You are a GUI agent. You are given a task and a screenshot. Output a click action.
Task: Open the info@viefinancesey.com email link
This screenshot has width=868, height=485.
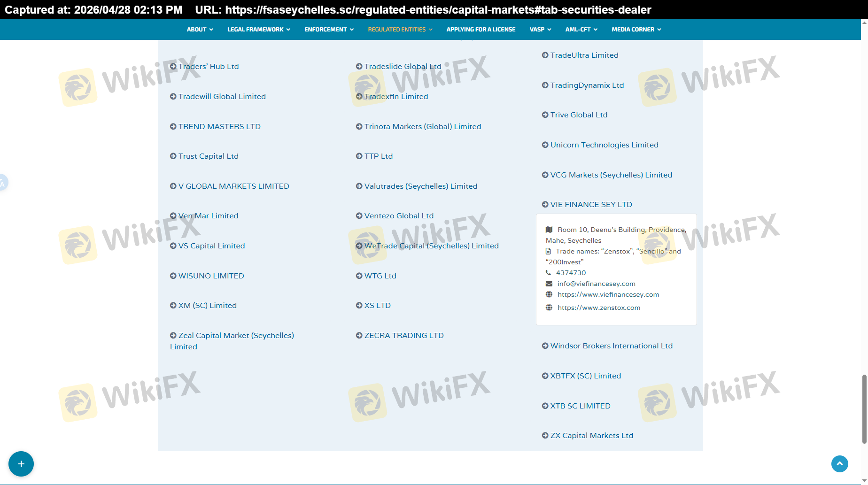597,284
